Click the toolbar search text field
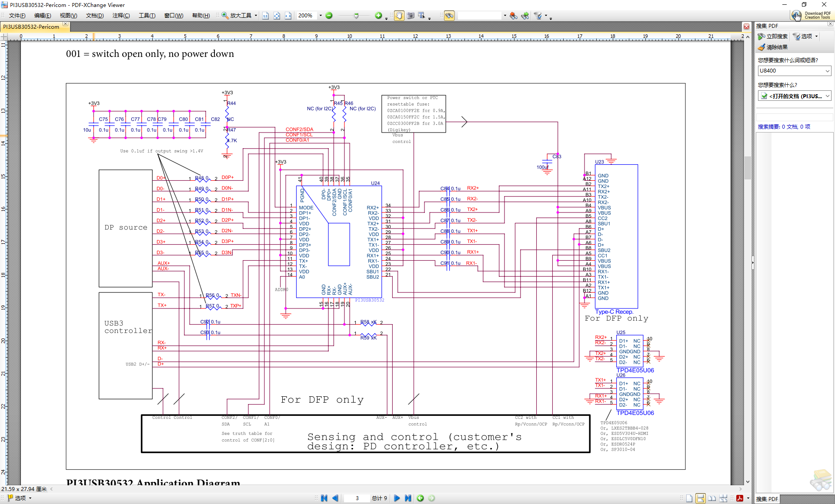This screenshot has width=835, height=504. click(480, 16)
